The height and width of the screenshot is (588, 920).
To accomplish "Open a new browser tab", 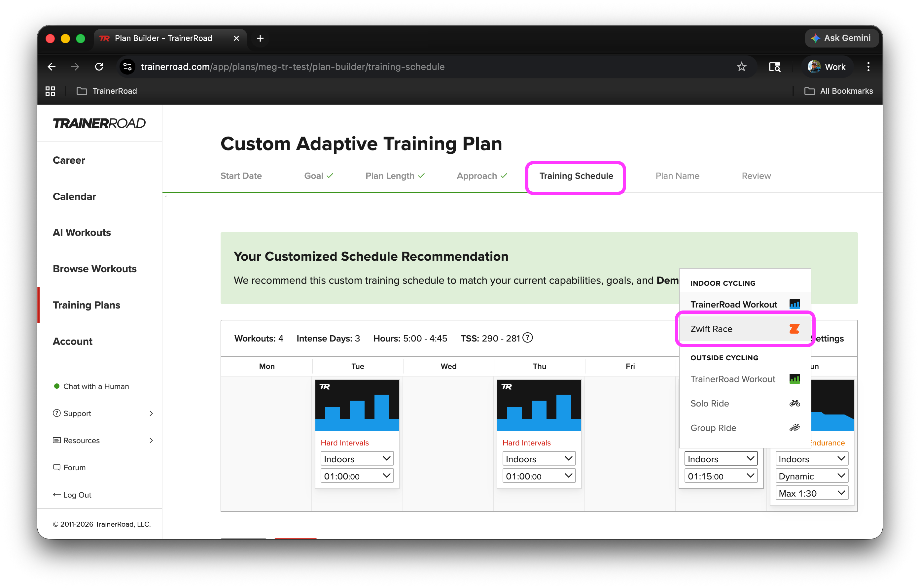I will pyautogui.click(x=260, y=38).
